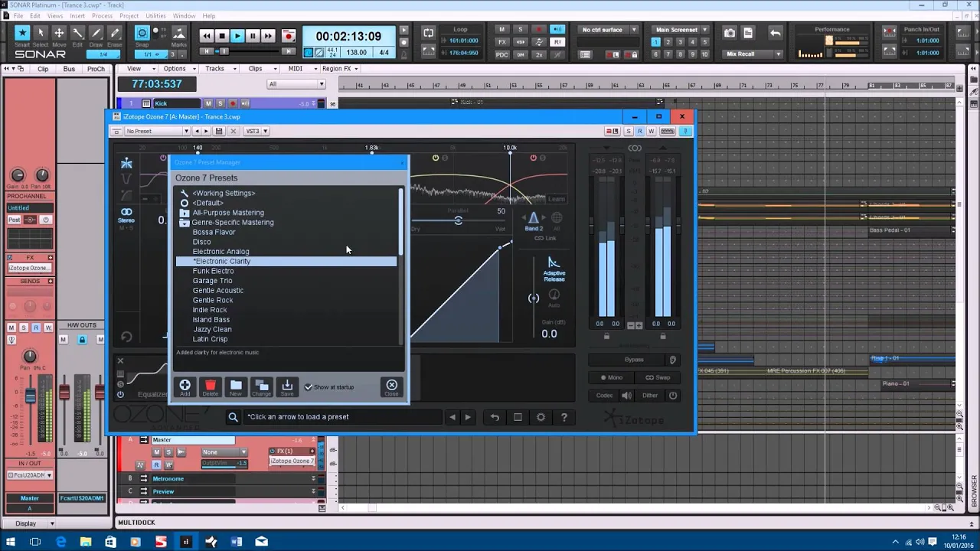
Task: Select the Erase tool
Action: point(114,33)
